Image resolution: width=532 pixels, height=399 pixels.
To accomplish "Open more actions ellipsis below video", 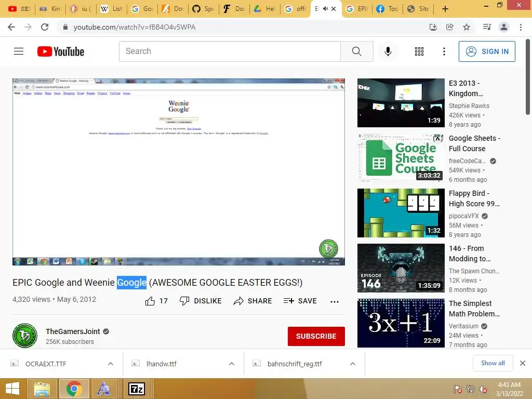I will (x=335, y=302).
